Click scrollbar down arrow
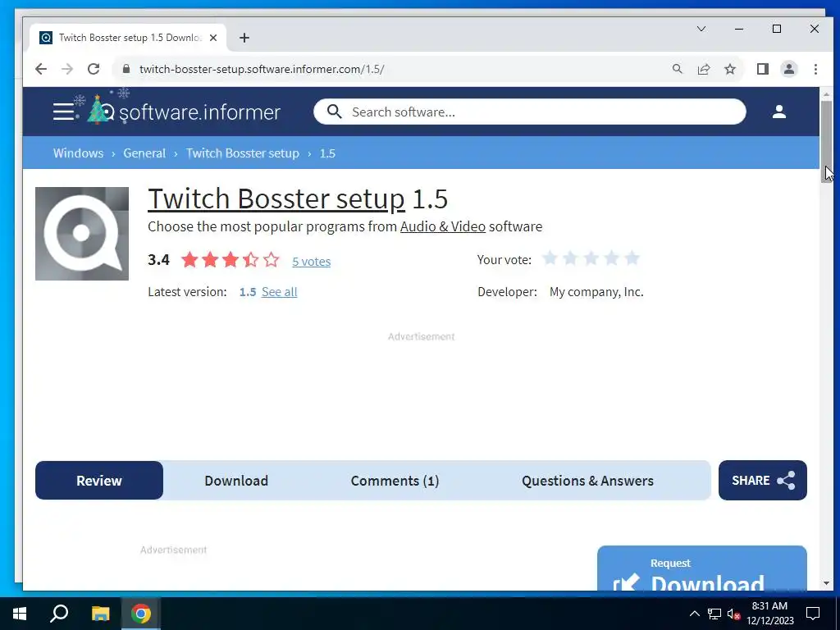Screen dimensions: 840x630 [x=826, y=583]
